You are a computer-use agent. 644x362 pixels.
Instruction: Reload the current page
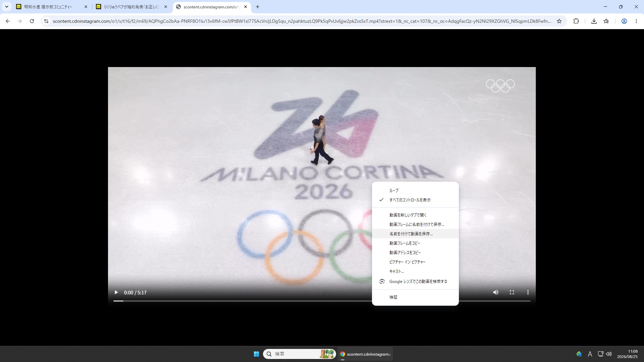click(x=32, y=21)
